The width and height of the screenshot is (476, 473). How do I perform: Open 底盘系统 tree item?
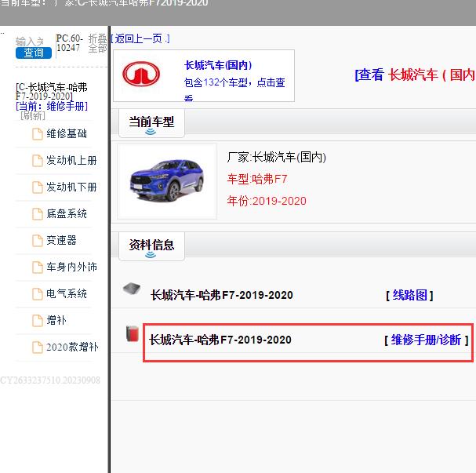pos(67,213)
